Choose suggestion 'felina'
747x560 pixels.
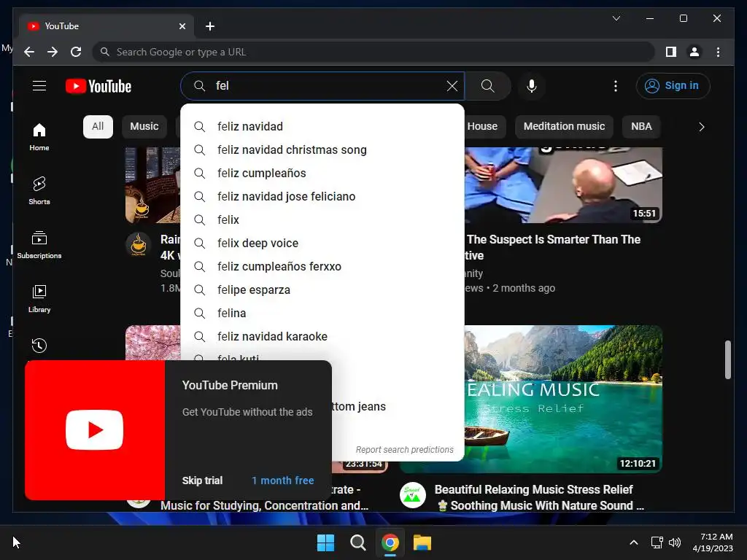(x=322, y=313)
